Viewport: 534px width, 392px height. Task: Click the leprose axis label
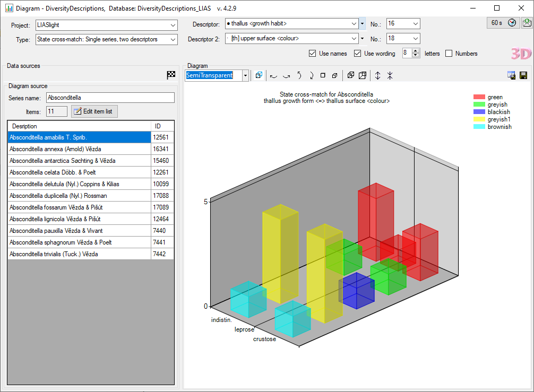point(245,329)
